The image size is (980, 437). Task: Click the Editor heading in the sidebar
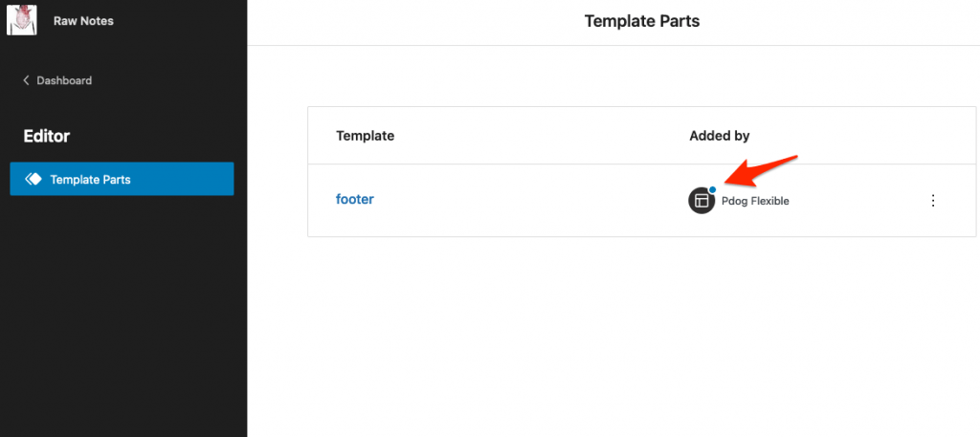47,137
